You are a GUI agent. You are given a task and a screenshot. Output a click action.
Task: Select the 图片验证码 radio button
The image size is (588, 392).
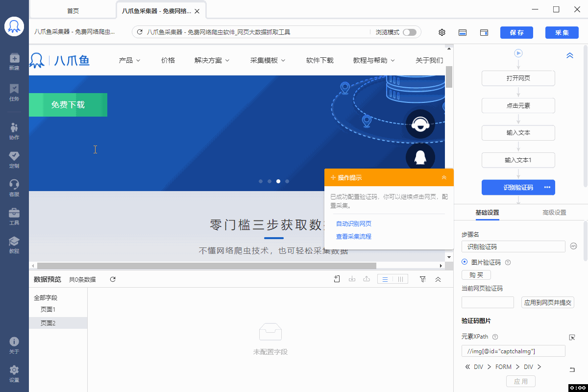pos(465,262)
